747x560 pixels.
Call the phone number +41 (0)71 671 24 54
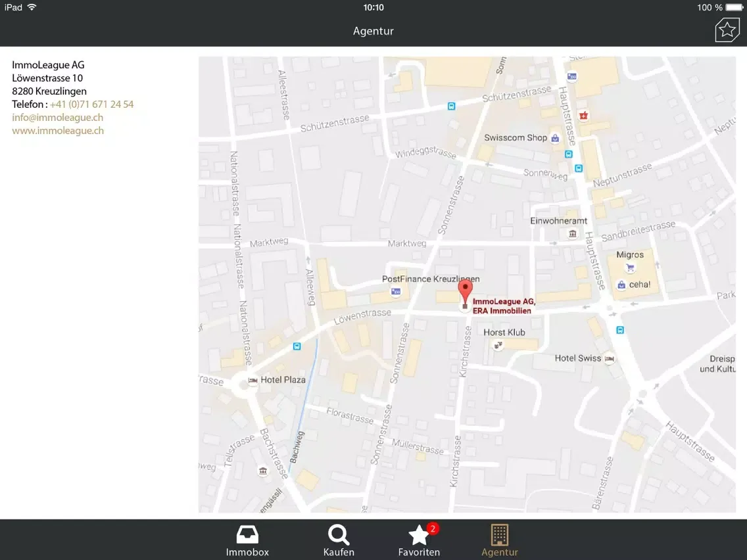[x=92, y=105]
